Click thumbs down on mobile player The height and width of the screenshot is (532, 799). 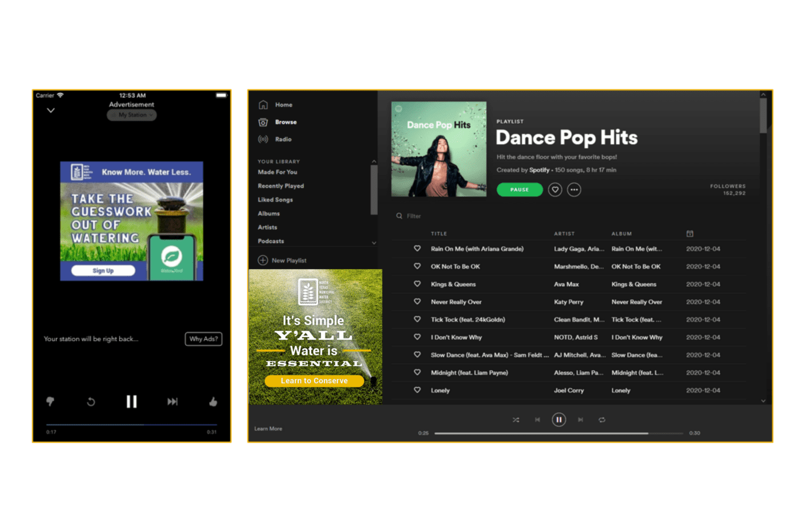[x=50, y=401]
